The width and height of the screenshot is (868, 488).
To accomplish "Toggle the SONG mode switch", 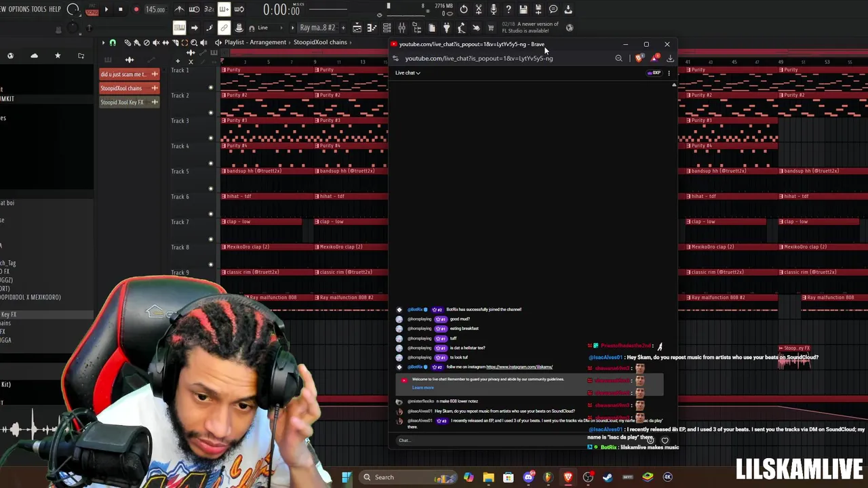I will pos(91,10).
